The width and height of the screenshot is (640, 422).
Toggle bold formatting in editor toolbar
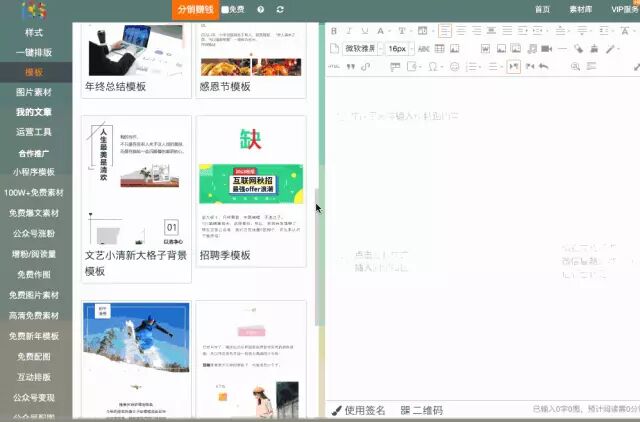(x=334, y=31)
